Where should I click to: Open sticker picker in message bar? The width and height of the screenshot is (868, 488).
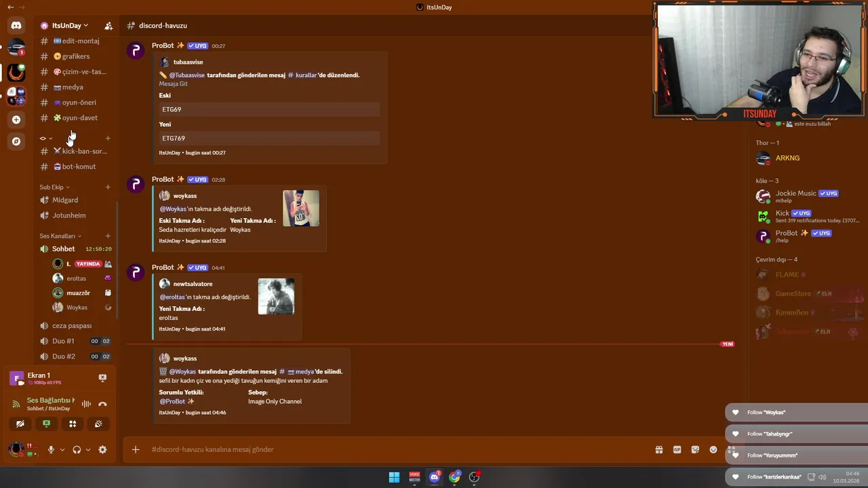[695, 449]
